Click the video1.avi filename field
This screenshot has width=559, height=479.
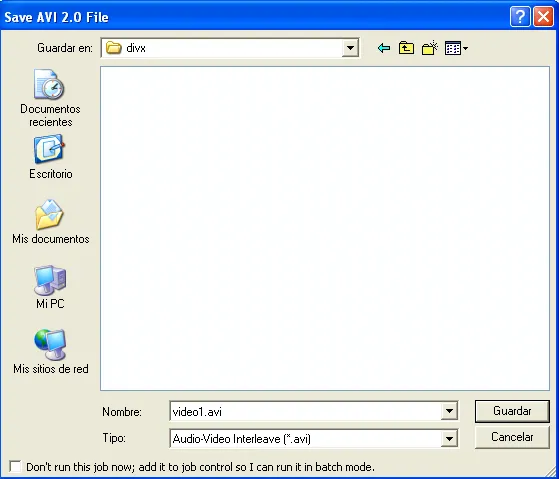(x=306, y=411)
